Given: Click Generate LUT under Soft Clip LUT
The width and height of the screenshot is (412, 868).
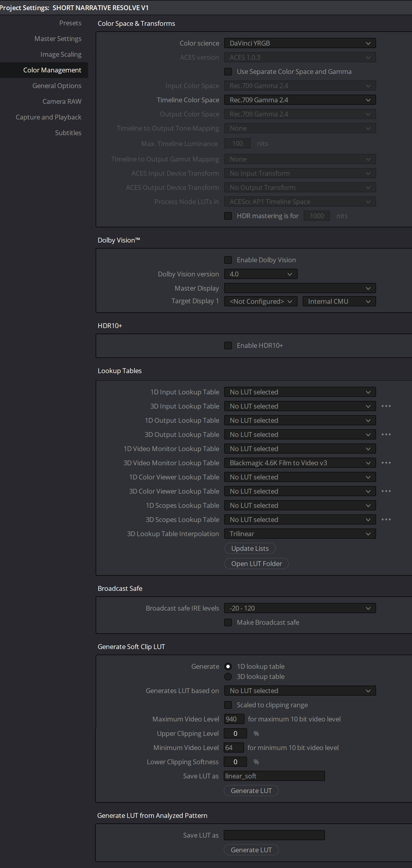Looking at the screenshot, I should click(x=251, y=791).
